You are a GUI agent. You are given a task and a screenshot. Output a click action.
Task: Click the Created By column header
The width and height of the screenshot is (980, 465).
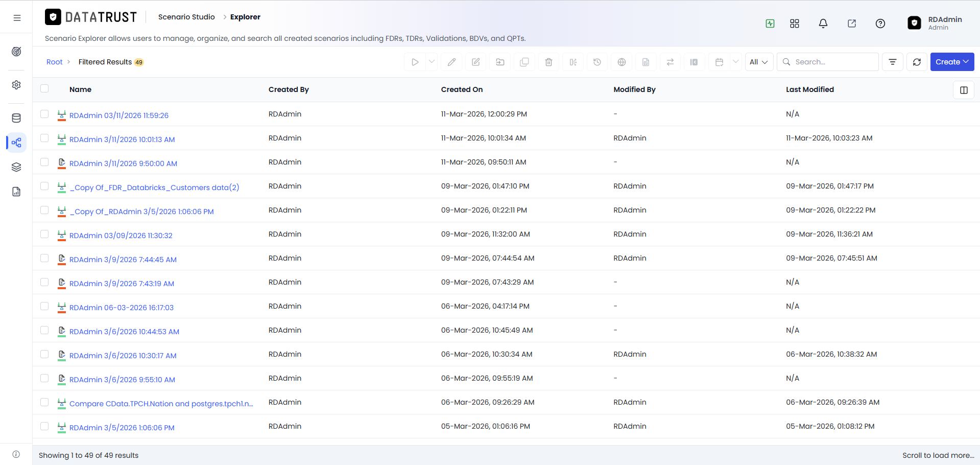pyautogui.click(x=289, y=89)
